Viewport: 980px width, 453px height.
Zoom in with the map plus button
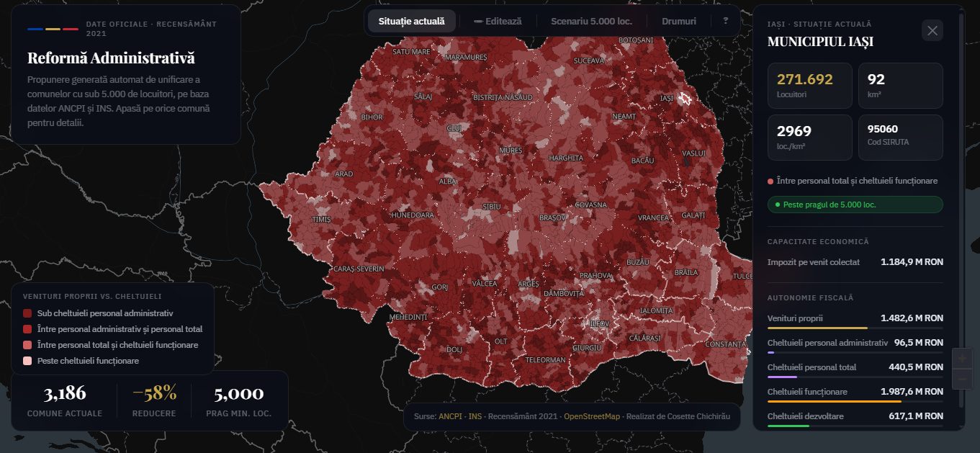coord(962,359)
